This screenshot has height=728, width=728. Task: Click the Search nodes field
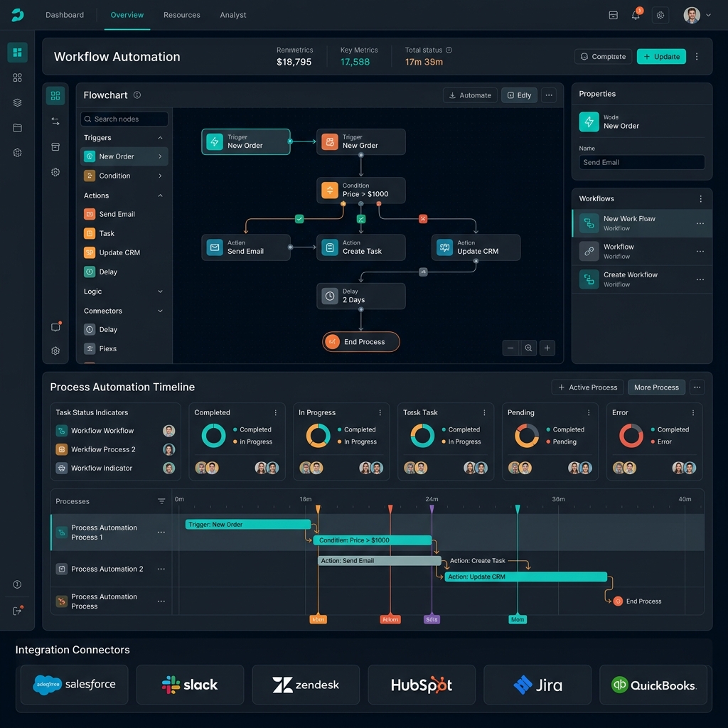tap(124, 119)
